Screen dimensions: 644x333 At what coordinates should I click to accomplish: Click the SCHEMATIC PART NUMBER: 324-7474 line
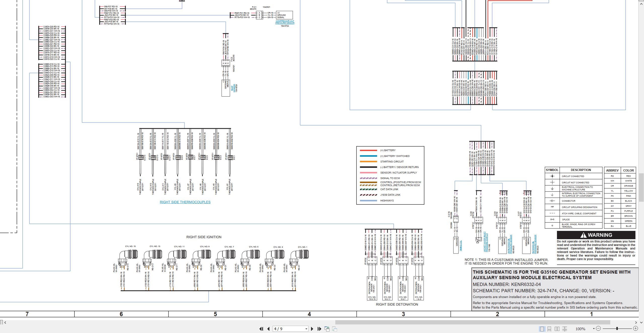click(543, 291)
